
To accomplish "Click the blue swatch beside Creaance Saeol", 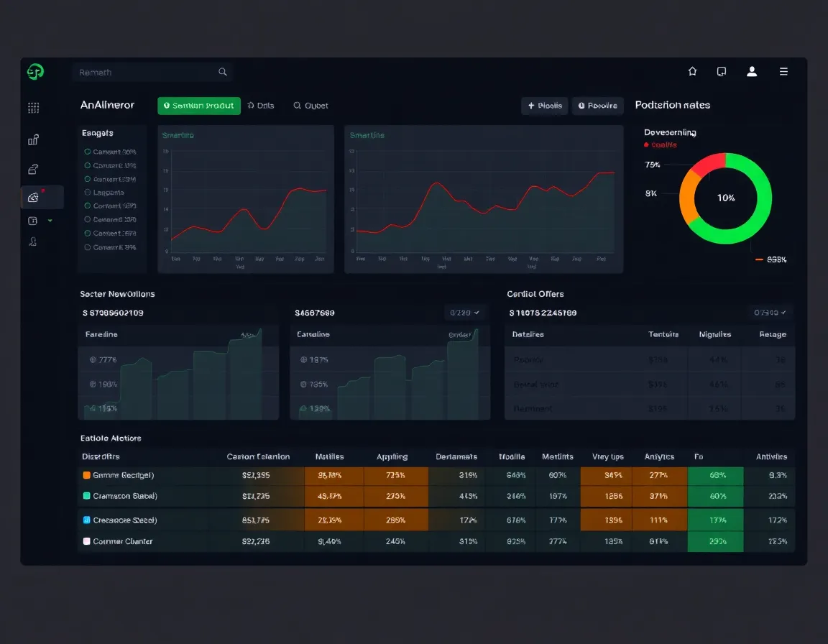I will 86,520.
